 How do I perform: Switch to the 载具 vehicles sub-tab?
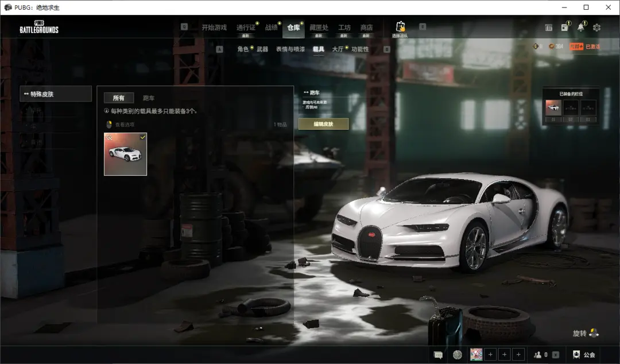318,49
